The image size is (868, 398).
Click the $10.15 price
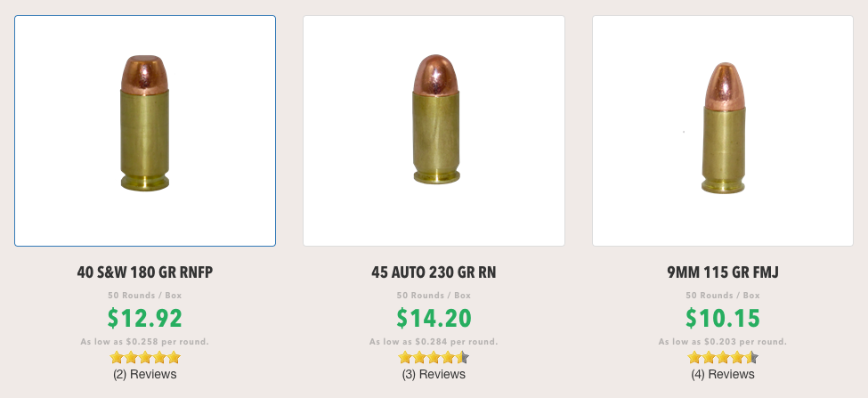[x=723, y=318]
